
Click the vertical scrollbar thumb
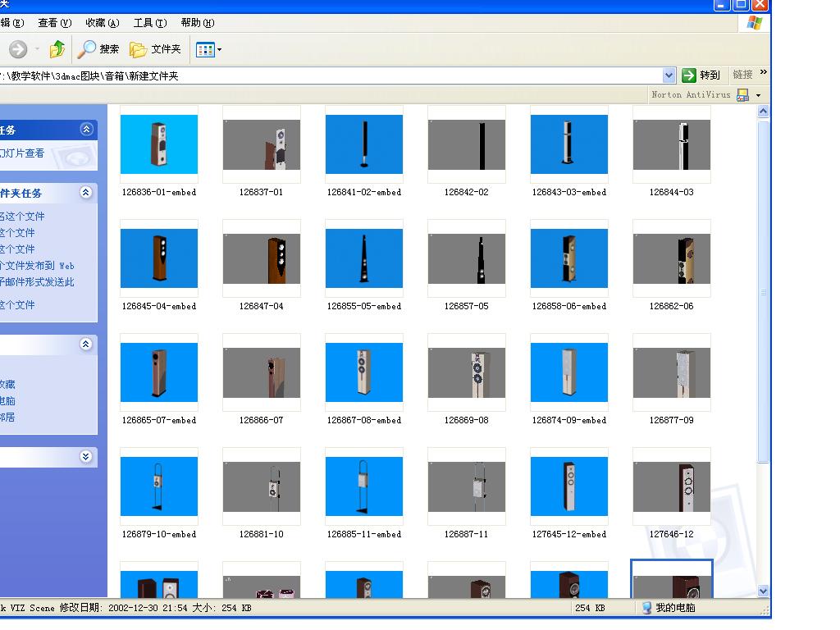(764, 292)
